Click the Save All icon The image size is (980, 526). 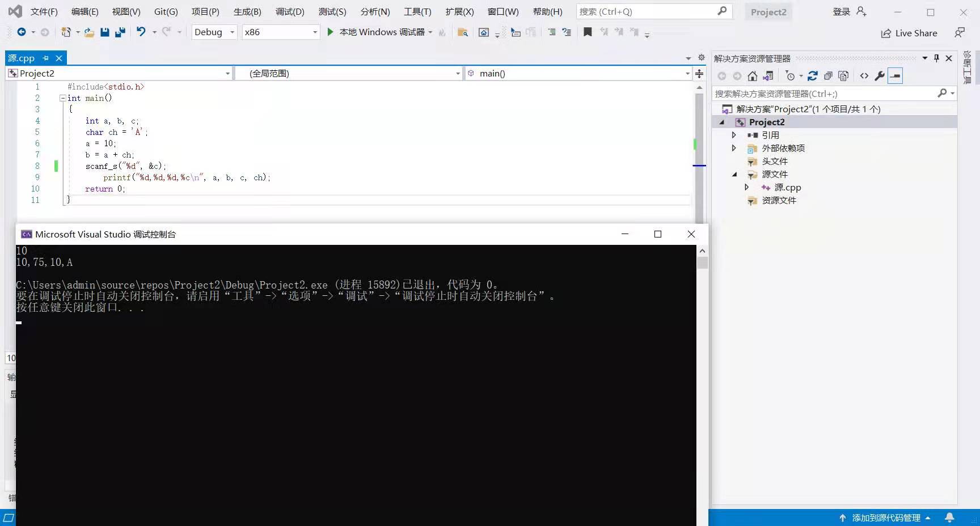120,32
